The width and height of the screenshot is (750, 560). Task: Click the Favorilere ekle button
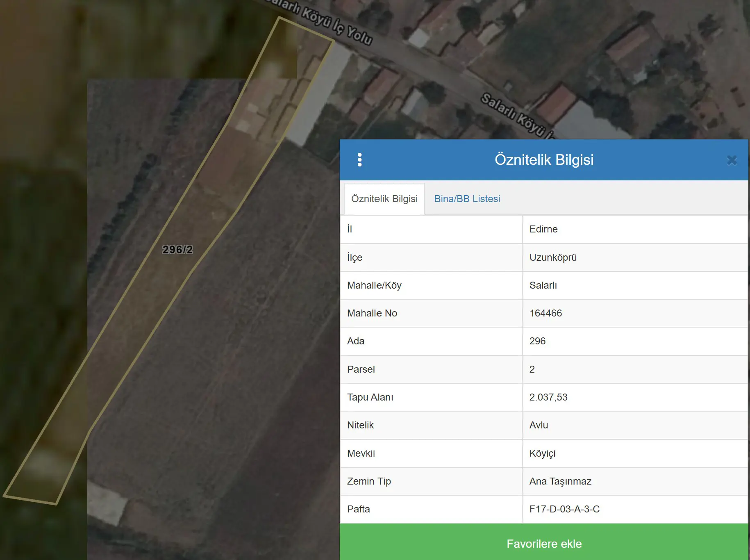click(544, 542)
